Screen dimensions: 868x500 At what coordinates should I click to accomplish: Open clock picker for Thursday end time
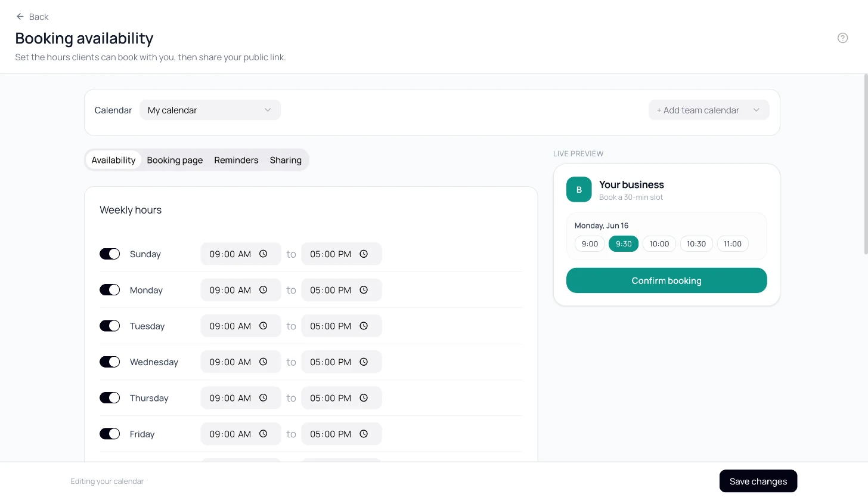tap(364, 398)
